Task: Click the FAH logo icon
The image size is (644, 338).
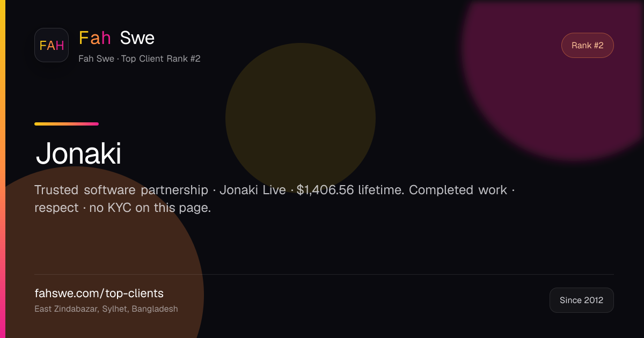Action: point(52,45)
